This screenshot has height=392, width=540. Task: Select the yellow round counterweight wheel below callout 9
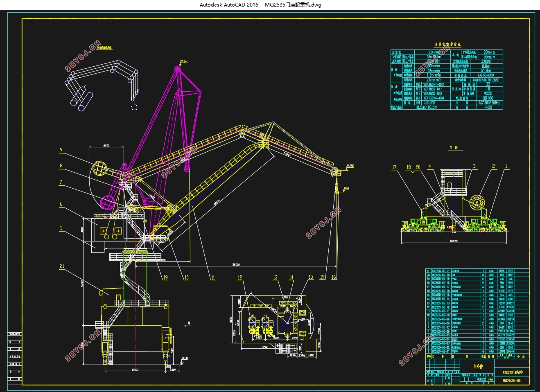[x=100, y=168]
